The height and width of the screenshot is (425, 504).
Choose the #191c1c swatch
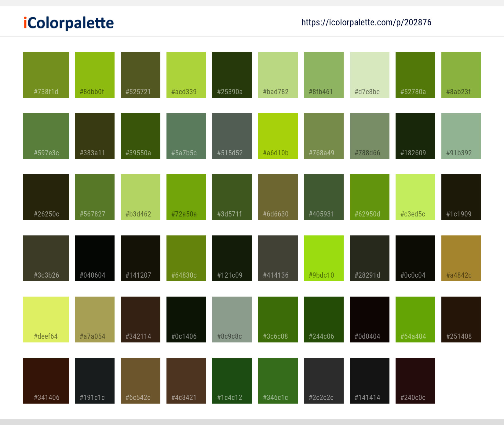[95, 381]
